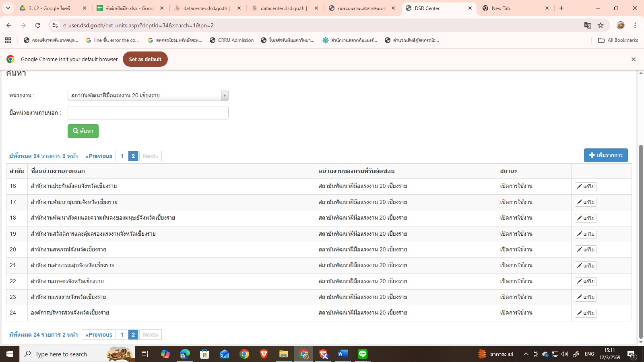Click the blue add item (เพิ่มรายการ) button

605,155
